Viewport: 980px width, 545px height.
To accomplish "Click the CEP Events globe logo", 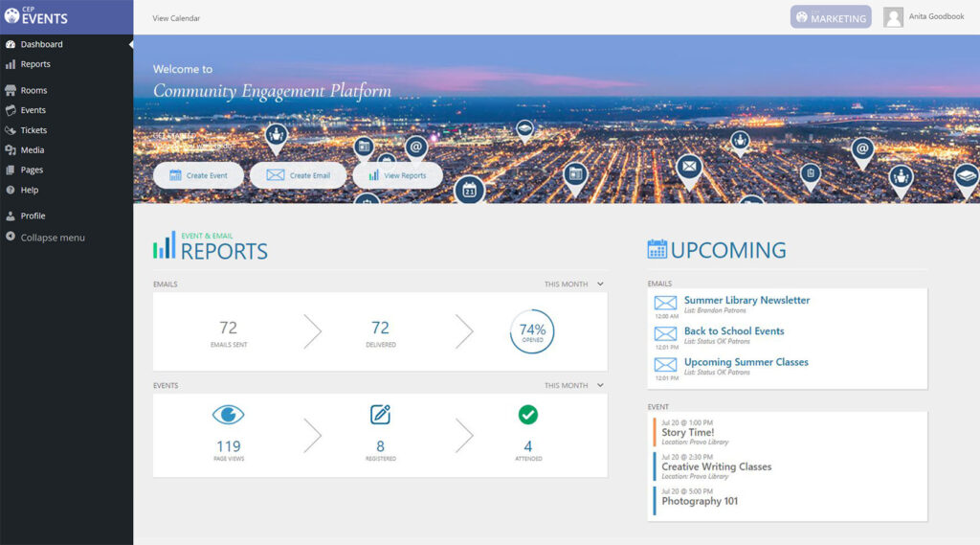I will [x=11, y=15].
